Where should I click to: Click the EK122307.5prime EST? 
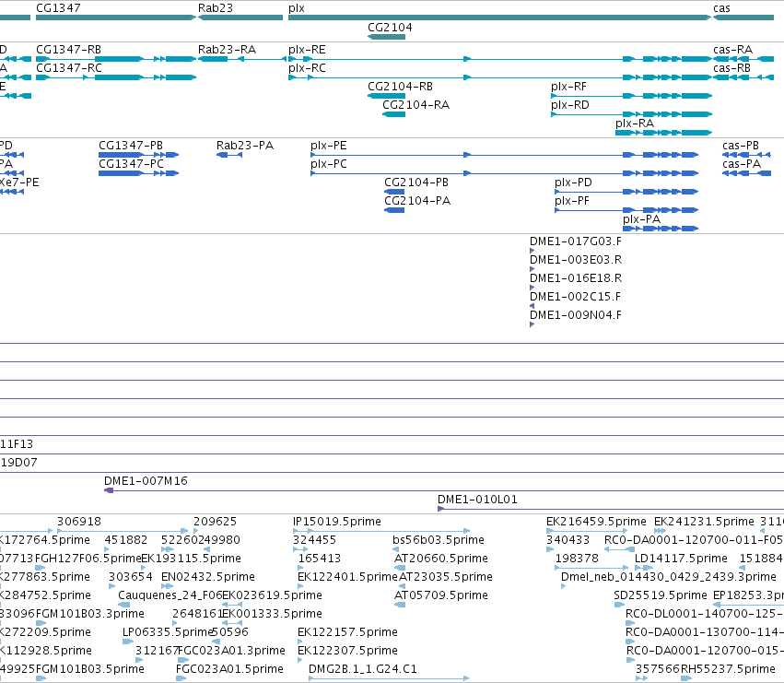click(x=300, y=660)
